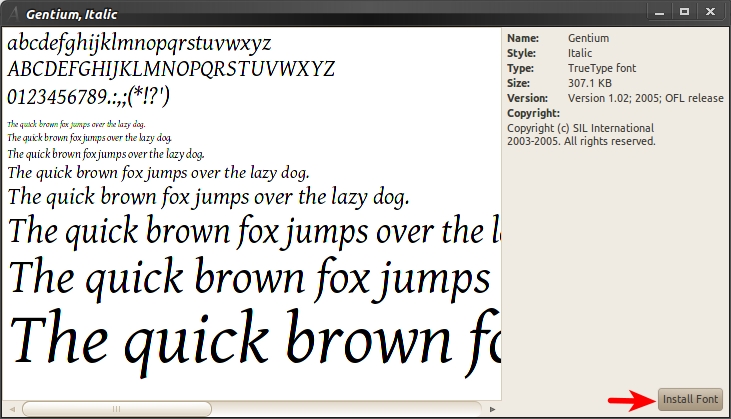This screenshot has width=731, height=419.
Task: Click the "307.1 KB" size value
Action: click(590, 83)
